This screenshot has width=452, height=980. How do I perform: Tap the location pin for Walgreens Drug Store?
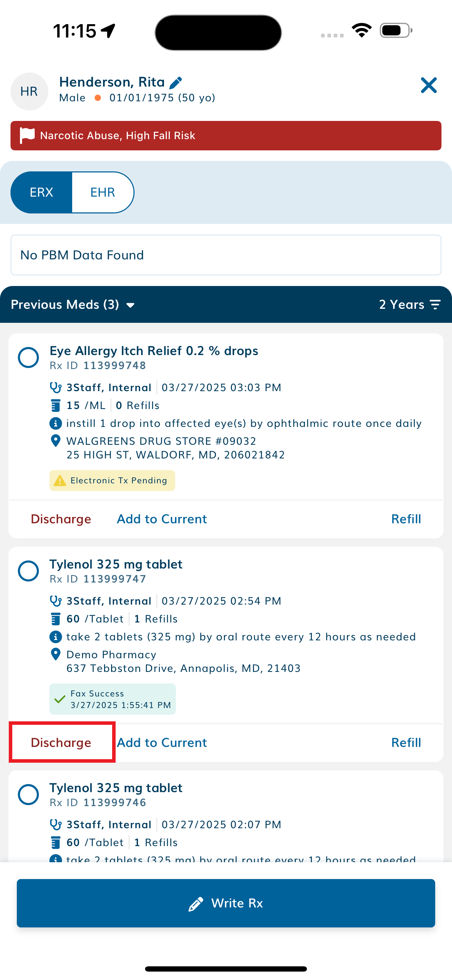[56, 441]
